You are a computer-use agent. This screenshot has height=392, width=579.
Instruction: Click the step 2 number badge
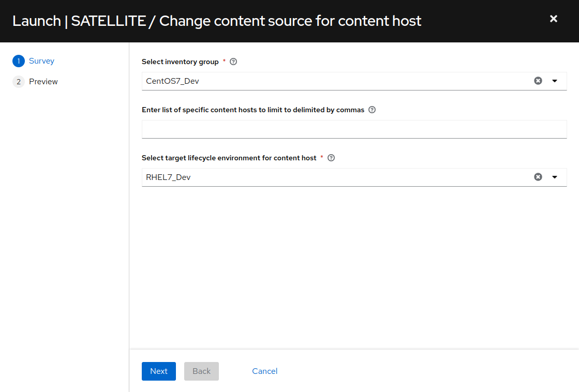pyautogui.click(x=19, y=82)
